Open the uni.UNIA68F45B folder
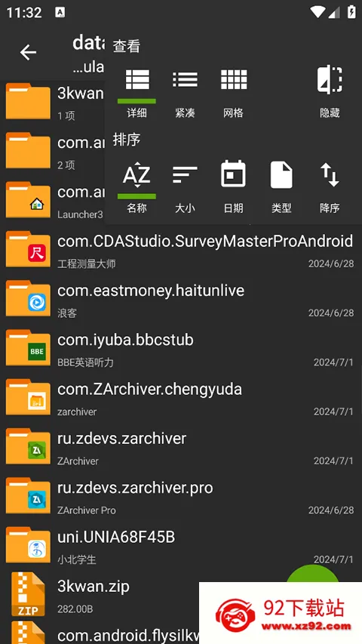 tap(181, 547)
